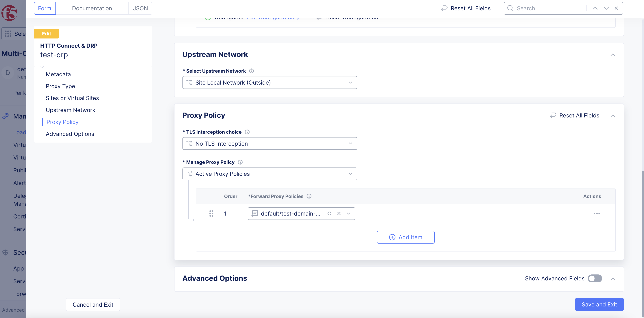Clear the selected forward proxy policy with X
644x318 pixels.
[x=339, y=214]
